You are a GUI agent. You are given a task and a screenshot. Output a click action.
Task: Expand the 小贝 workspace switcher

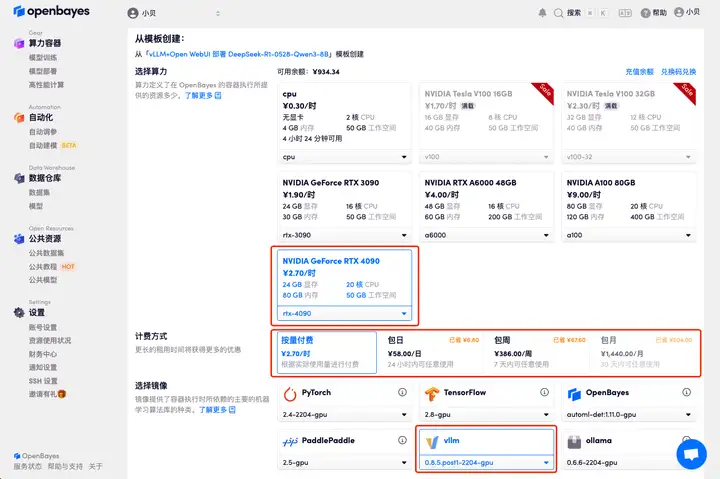218,13
